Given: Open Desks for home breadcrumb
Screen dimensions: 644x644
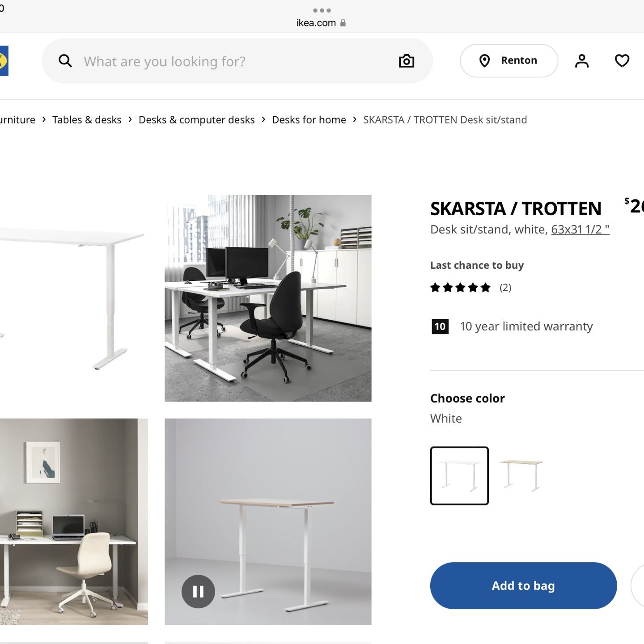Looking at the screenshot, I should point(309,120).
